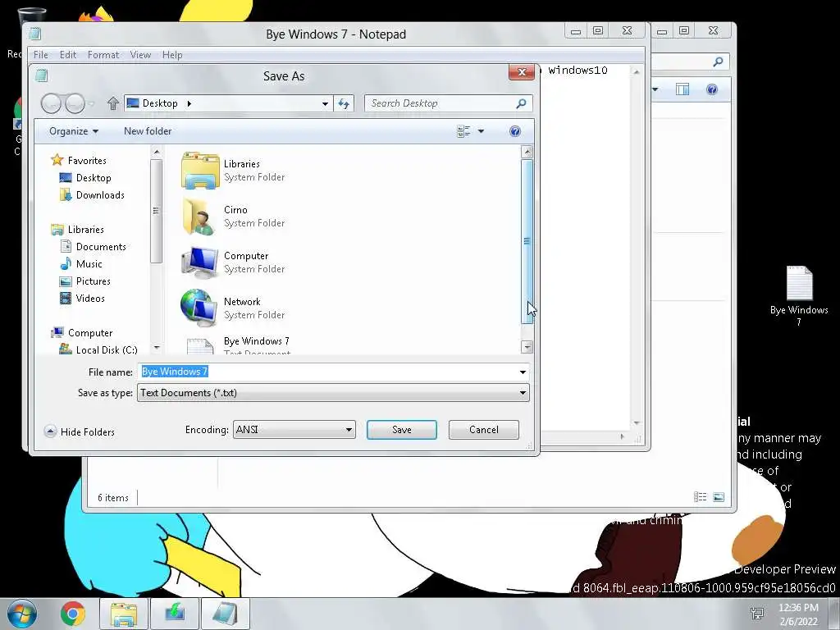Click the Notepad taskbar icon
The height and width of the screenshot is (630, 840).
coord(225,614)
